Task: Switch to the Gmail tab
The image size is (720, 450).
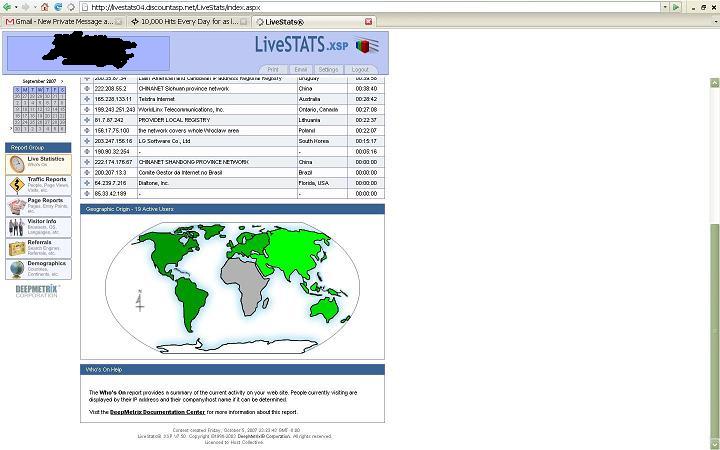Action: tap(63, 22)
